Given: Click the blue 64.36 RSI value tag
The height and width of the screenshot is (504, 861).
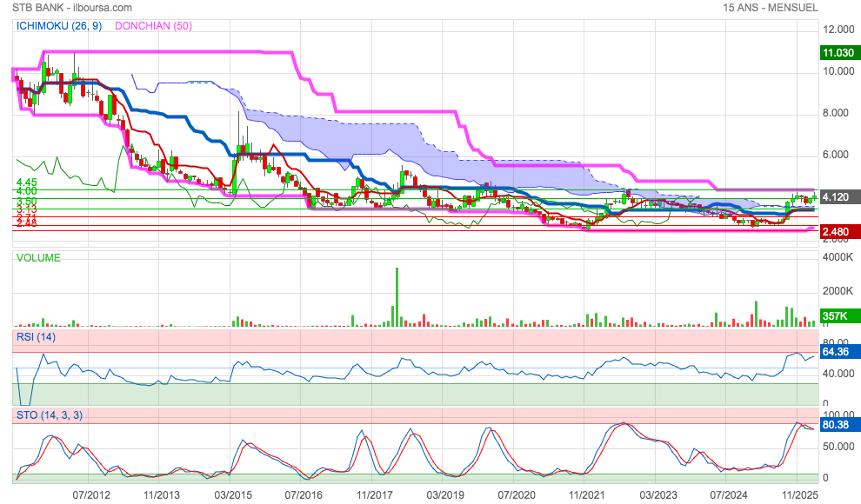Looking at the screenshot, I should (x=839, y=353).
